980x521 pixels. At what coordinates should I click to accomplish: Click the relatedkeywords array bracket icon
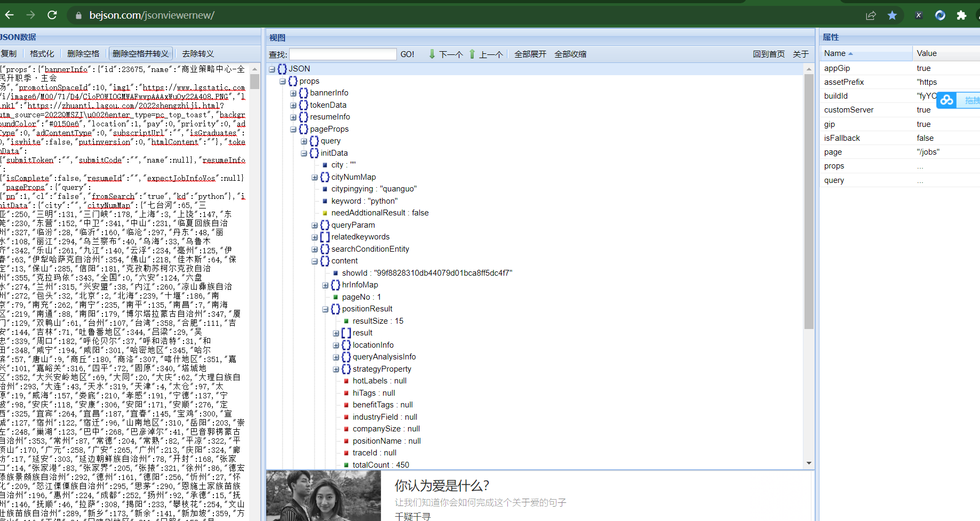(x=325, y=237)
